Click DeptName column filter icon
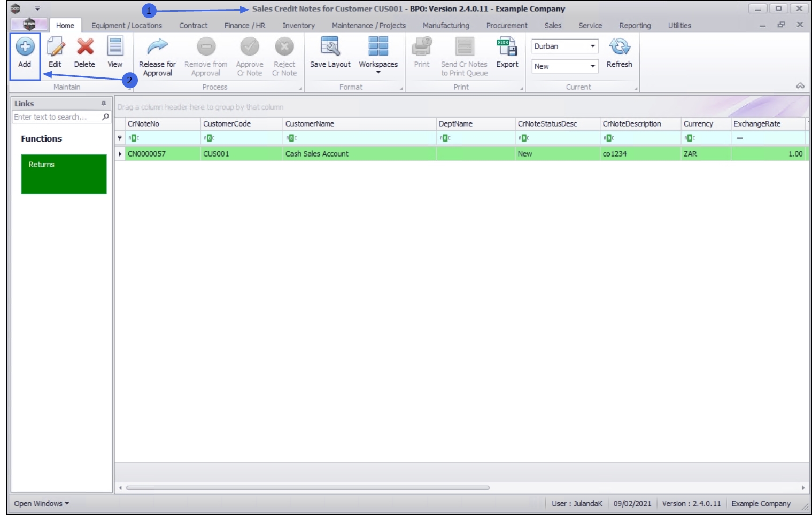 point(445,138)
